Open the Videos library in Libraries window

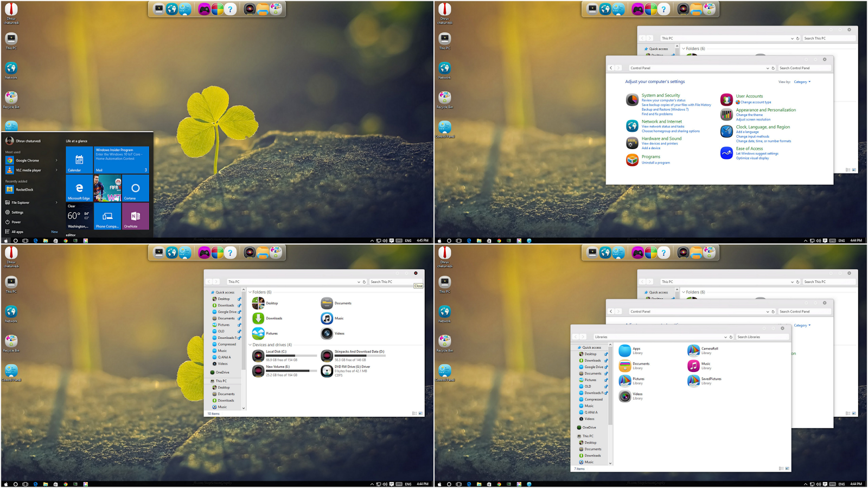[x=631, y=396]
